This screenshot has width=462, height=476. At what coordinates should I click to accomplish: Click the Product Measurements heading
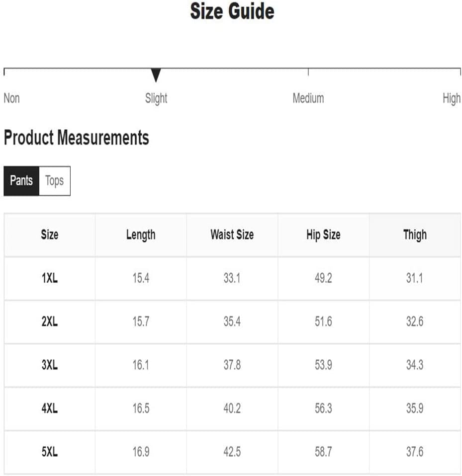point(77,138)
